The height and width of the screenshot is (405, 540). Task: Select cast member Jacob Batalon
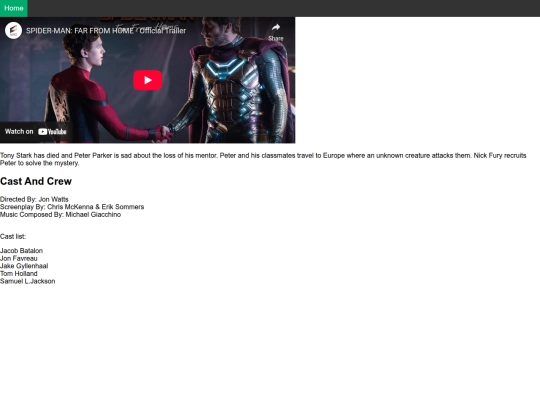tap(21, 251)
